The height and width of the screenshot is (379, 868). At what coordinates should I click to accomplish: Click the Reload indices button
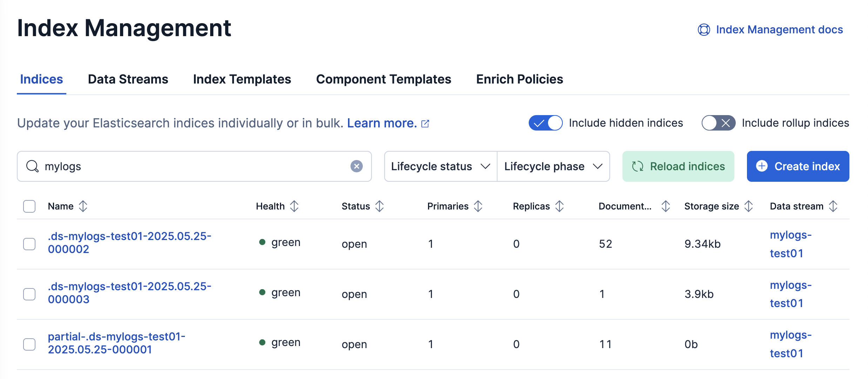(x=678, y=166)
